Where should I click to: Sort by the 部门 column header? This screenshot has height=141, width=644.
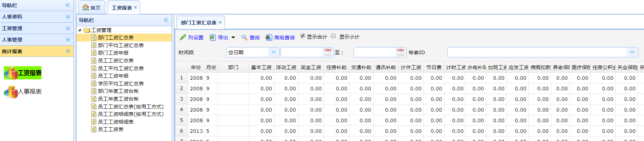pos(233,67)
